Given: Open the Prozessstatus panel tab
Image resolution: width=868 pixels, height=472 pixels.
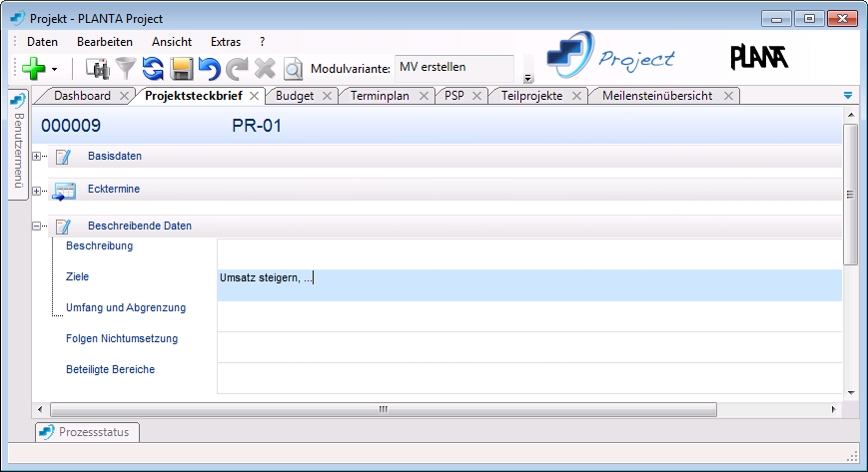Looking at the screenshot, I should tap(88, 432).
